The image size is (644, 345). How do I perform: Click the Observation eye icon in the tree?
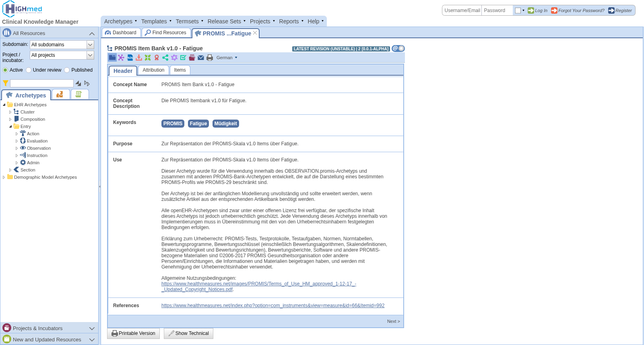pos(23,148)
